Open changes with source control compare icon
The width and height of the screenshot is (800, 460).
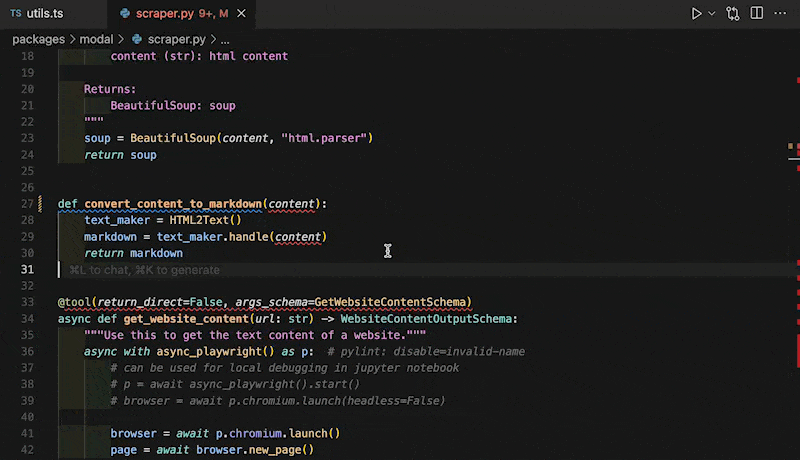[734, 14]
